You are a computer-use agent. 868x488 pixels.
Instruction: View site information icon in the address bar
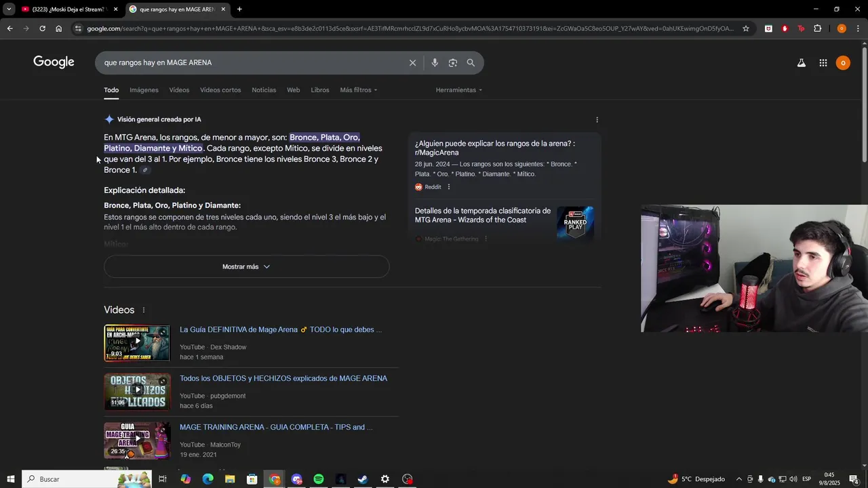point(78,28)
